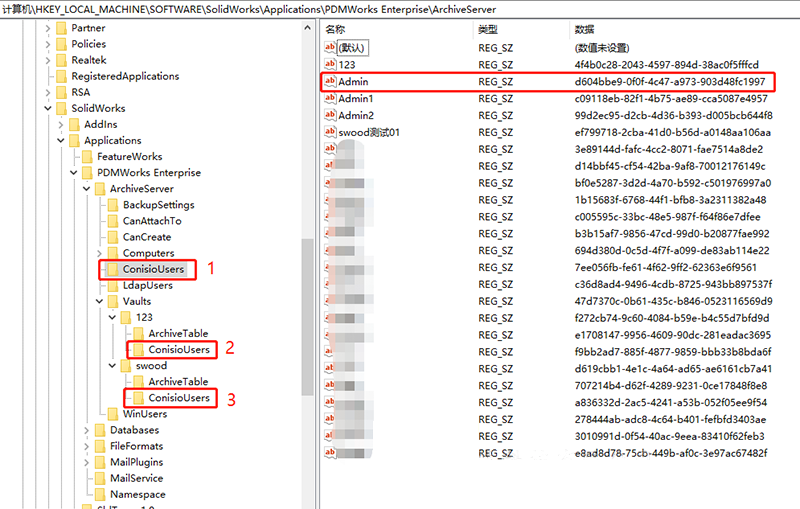Click the MailService key folder icon
Viewport: 800px width, 509px height.
click(x=100, y=478)
